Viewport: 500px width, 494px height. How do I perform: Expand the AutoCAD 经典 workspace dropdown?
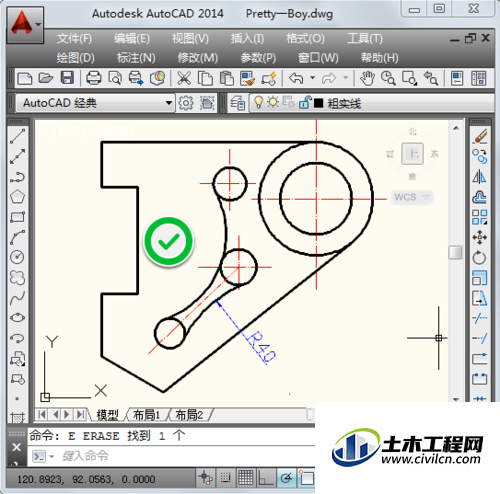[169, 103]
